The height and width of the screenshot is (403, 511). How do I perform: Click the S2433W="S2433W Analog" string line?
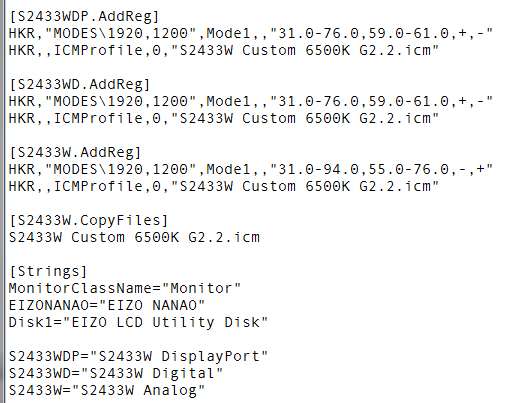107,390
